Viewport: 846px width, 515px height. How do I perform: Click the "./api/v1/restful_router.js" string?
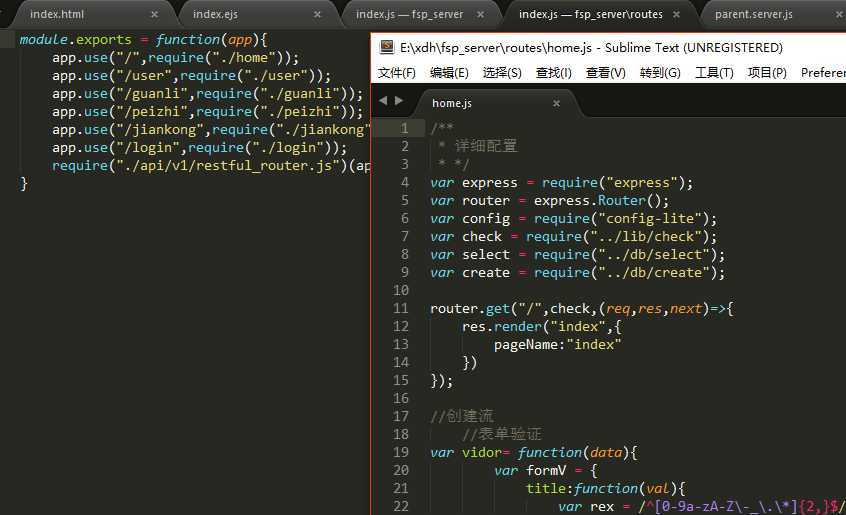point(228,166)
